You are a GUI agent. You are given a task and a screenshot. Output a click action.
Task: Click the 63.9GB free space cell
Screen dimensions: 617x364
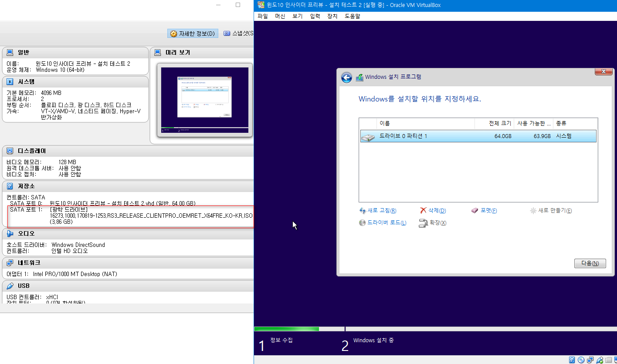coord(542,136)
